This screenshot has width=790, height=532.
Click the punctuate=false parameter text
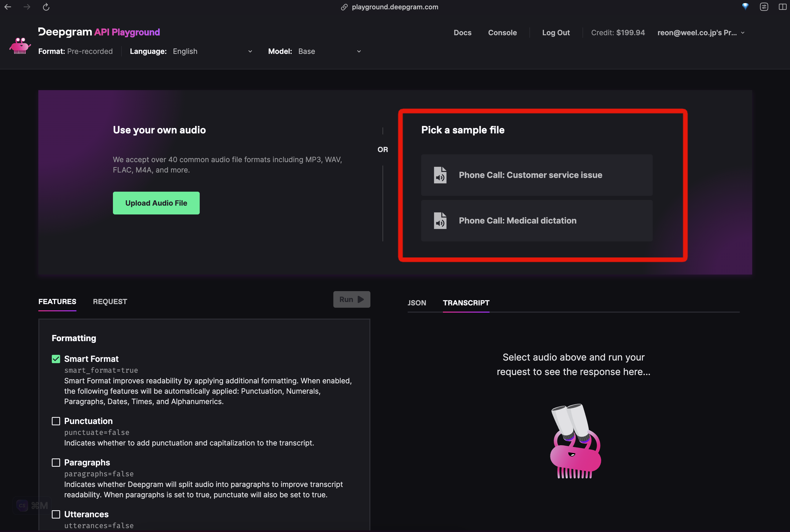pyautogui.click(x=97, y=432)
